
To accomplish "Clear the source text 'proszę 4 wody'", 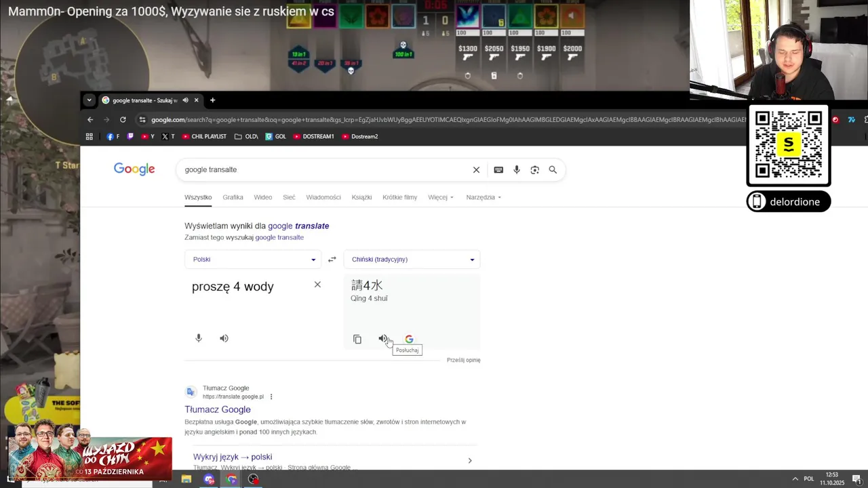I will [x=317, y=285].
